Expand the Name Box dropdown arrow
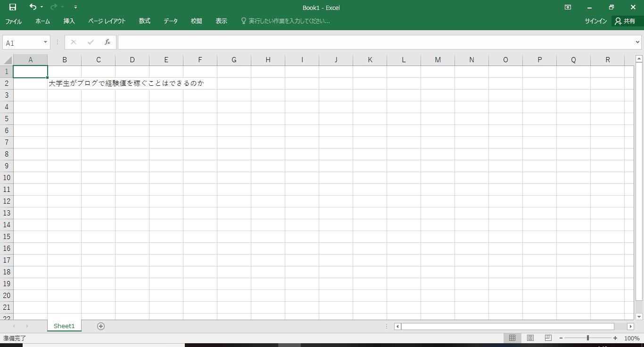This screenshot has width=644, height=347. pyautogui.click(x=46, y=42)
